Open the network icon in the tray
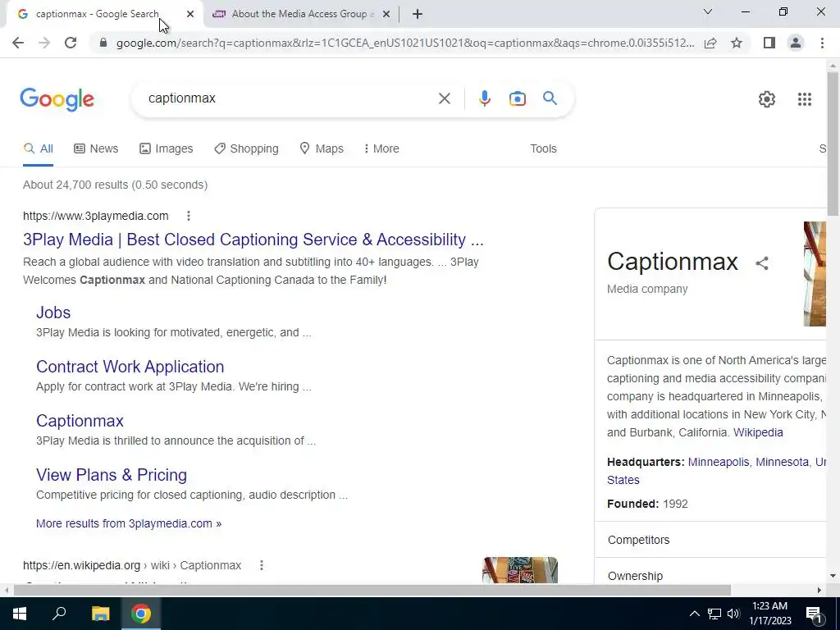 click(x=714, y=614)
